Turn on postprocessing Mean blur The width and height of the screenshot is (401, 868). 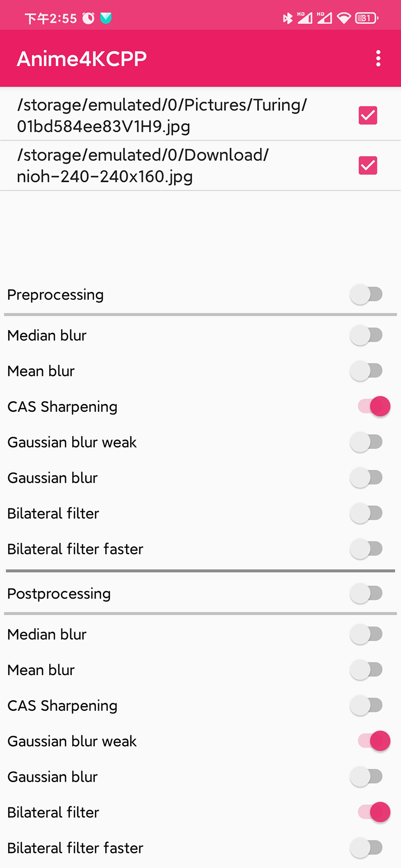(x=367, y=670)
